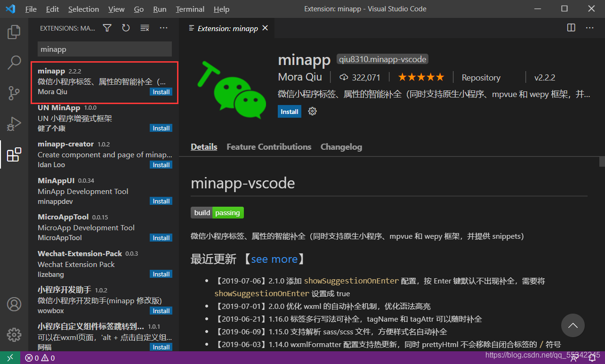Screen dimensions: 605x364
Task: Select the 'Extension: minapp' editor tab
Action: [x=228, y=28]
